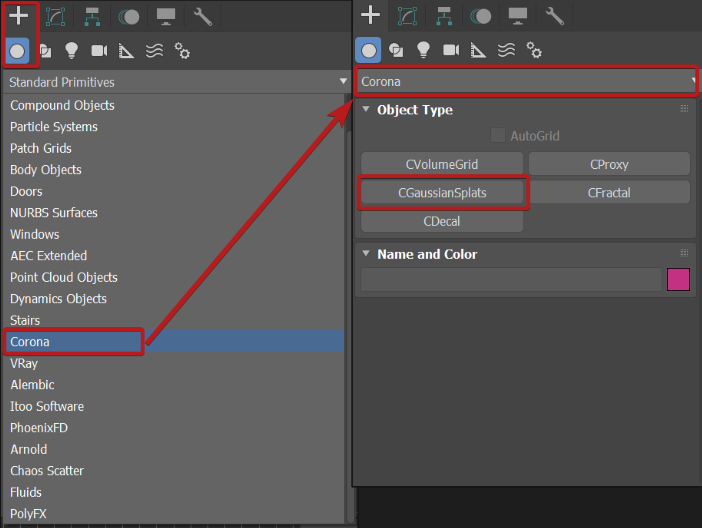Click the CVolumeGrid button
Screen dimensions: 702x528
point(442,164)
